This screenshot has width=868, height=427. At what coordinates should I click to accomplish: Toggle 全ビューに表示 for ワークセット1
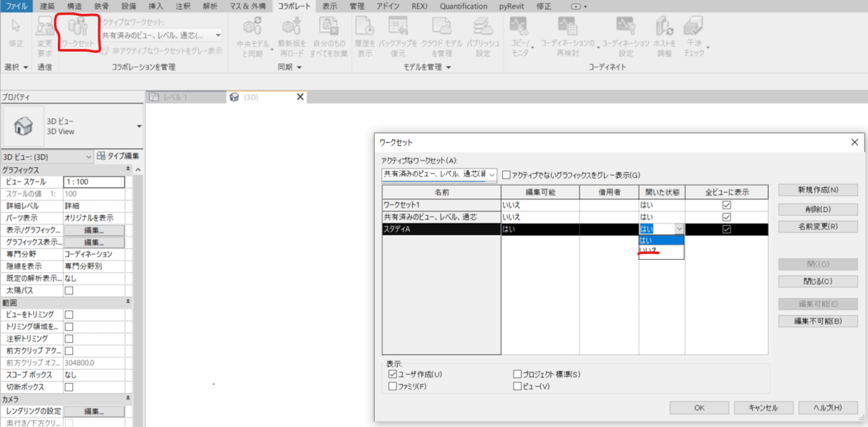pos(727,205)
